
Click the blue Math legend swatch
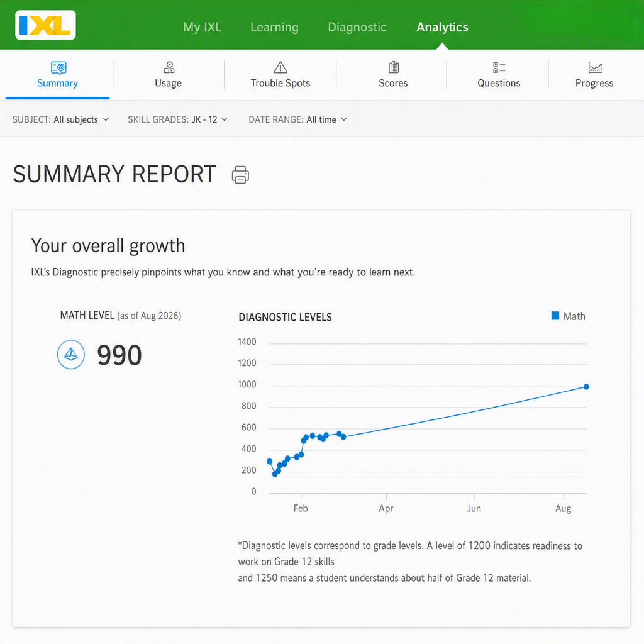pyautogui.click(x=555, y=316)
